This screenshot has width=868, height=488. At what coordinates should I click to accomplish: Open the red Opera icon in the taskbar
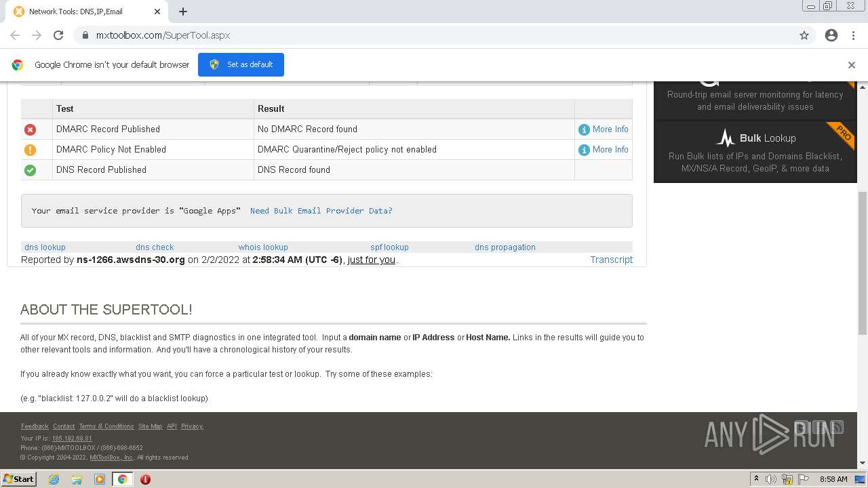coord(145,479)
